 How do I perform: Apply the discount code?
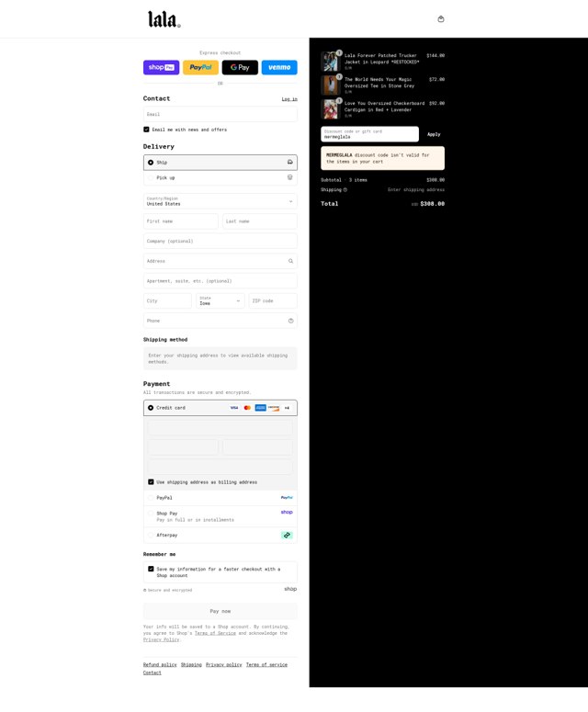coord(434,134)
